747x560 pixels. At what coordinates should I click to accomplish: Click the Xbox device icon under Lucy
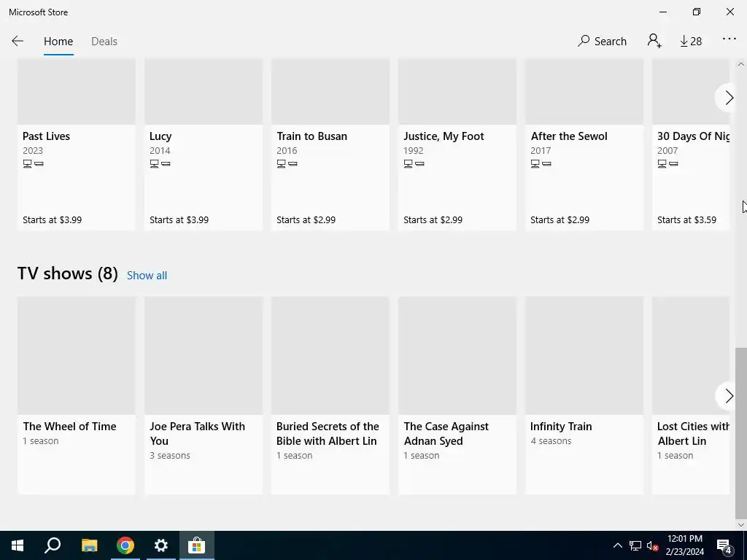166,164
